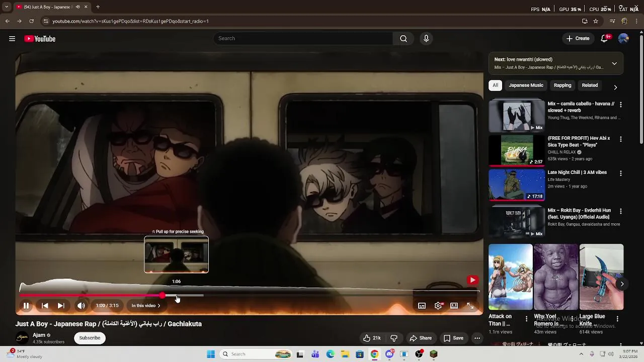Save the video to playlist
The width and height of the screenshot is (644, 362).
453,338
